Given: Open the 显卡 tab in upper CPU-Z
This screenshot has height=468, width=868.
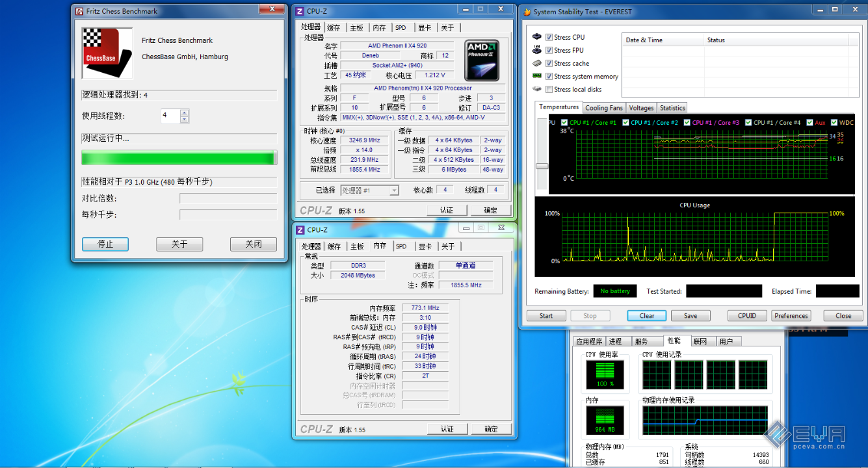Looking at the screenshot, I should click(425, 28).
